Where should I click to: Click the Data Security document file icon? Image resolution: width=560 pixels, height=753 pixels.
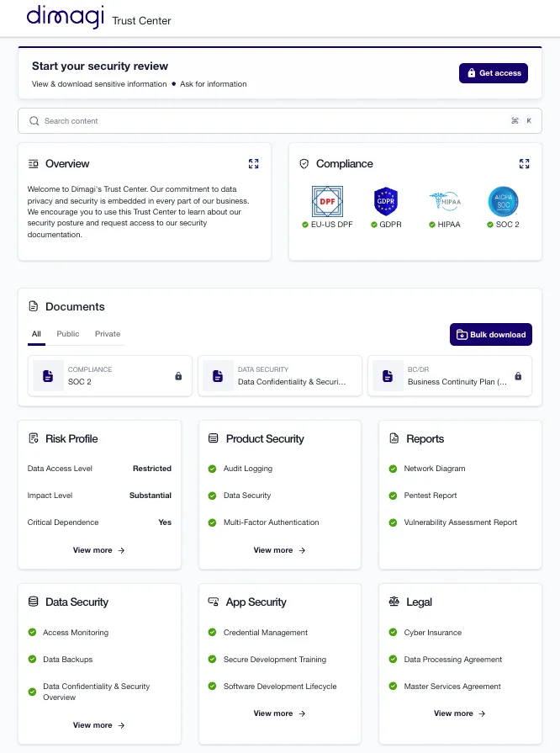point(218,376)
